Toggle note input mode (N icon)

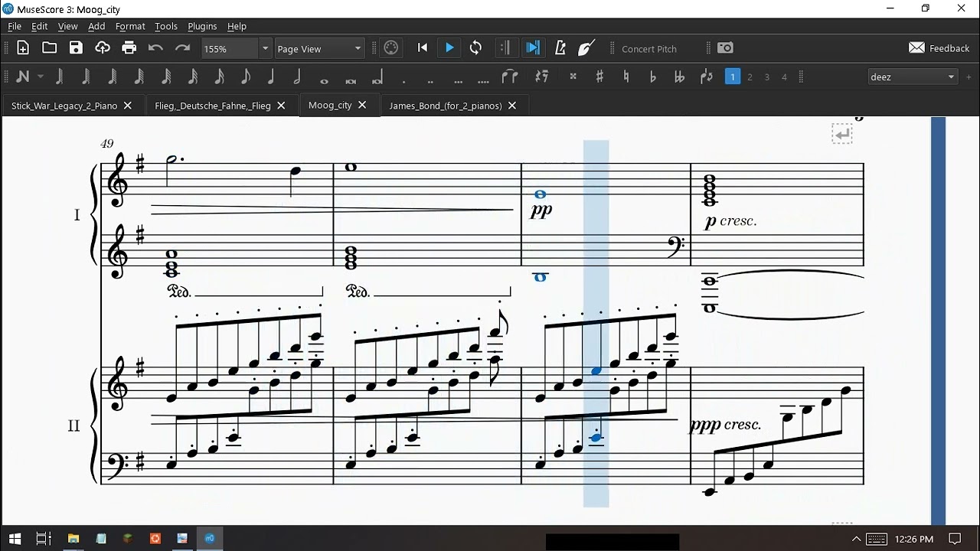(23, 77)
